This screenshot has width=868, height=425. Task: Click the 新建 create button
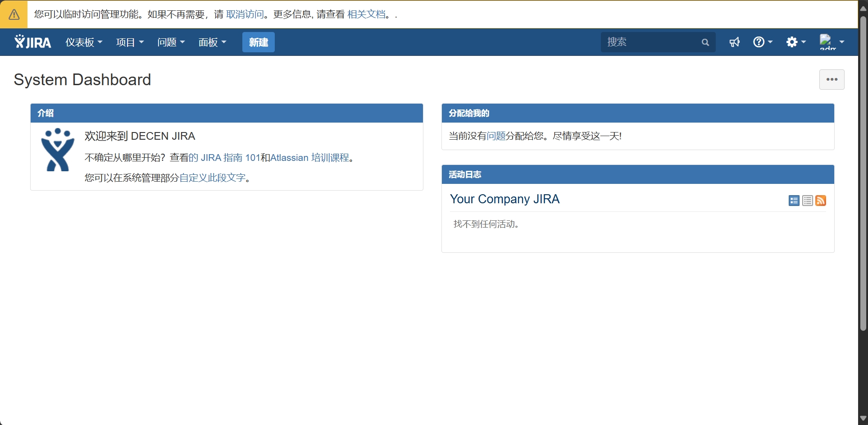click(x=259, y=42)
